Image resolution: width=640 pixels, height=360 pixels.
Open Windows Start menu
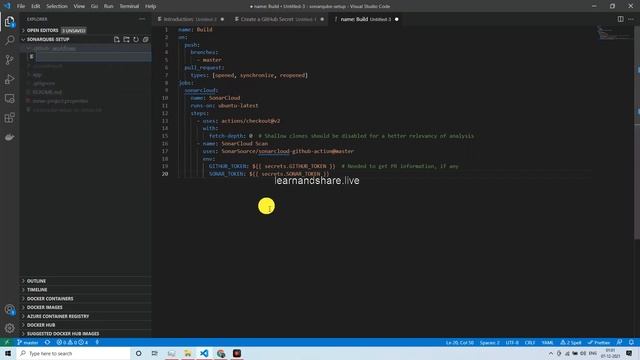coord(8,353)
